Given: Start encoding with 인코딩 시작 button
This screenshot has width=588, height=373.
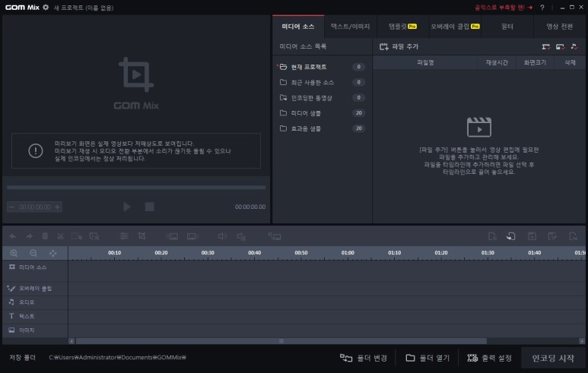Looking at the screenshot, I should (553, 359).
